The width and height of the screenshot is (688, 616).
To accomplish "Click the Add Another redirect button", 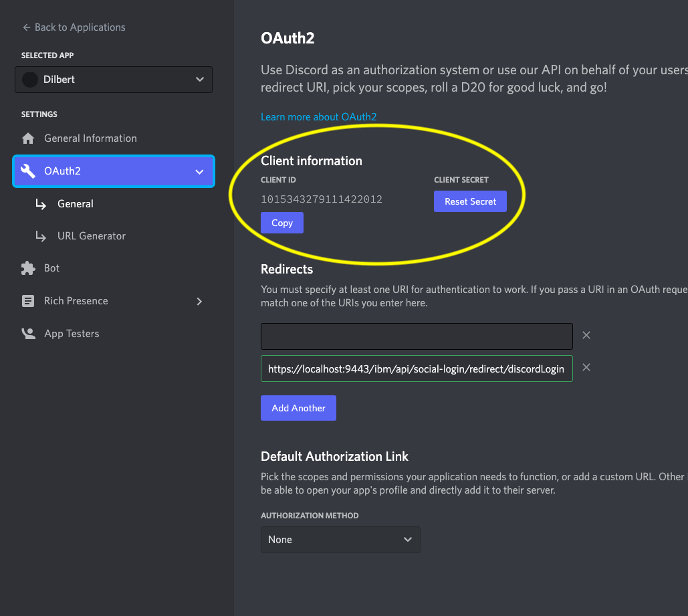I will click(298, 408).
